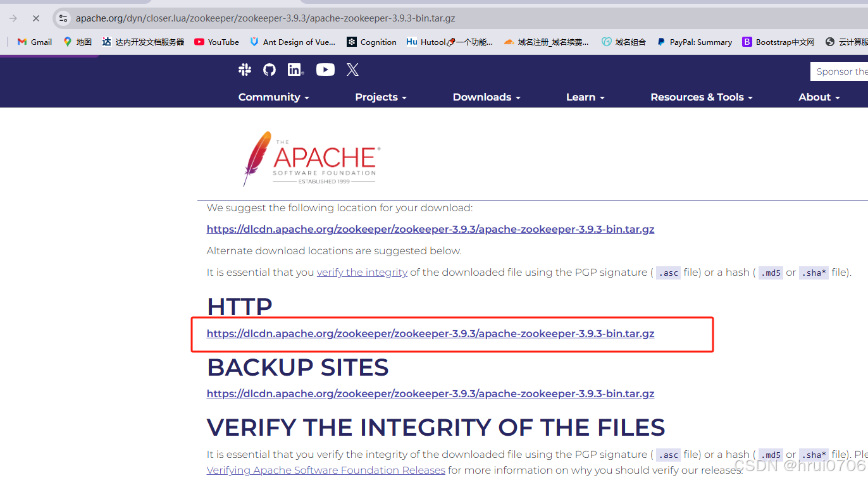Click the Apache Software Foundation feather logo
Image resolution: width=868 pixels, height=480 pixels.
tap(311, 158)
